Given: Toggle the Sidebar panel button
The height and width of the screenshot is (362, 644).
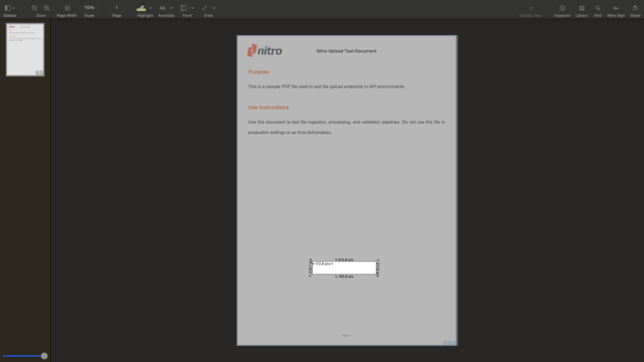Looking at the screenshot, I should tap(7, 8).
